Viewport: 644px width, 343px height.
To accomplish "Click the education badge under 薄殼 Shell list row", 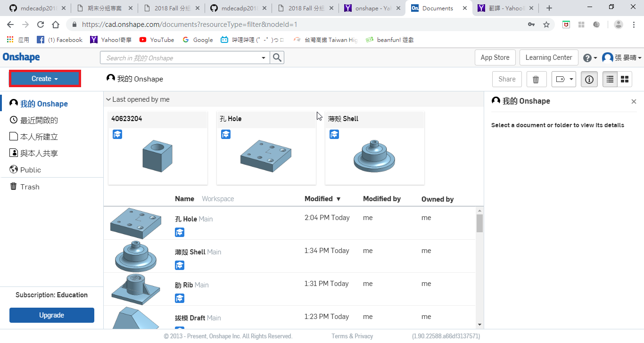I will 180,265.
